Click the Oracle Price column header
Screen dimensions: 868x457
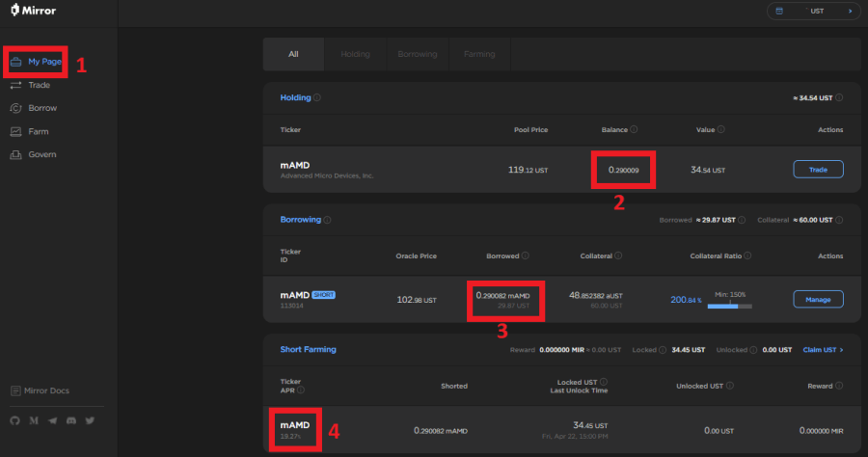click(417, 255)
